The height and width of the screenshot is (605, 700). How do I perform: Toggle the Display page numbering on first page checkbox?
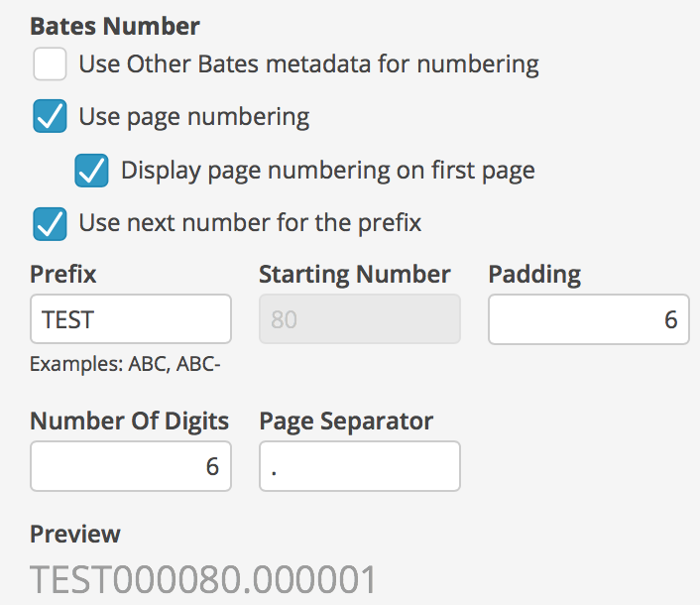pyautogui.click(x=91, y=171)
